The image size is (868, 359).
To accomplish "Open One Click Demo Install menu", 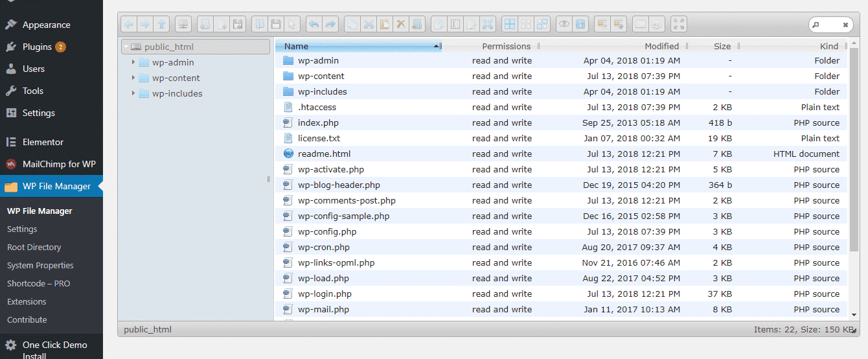I will point(51,348).
